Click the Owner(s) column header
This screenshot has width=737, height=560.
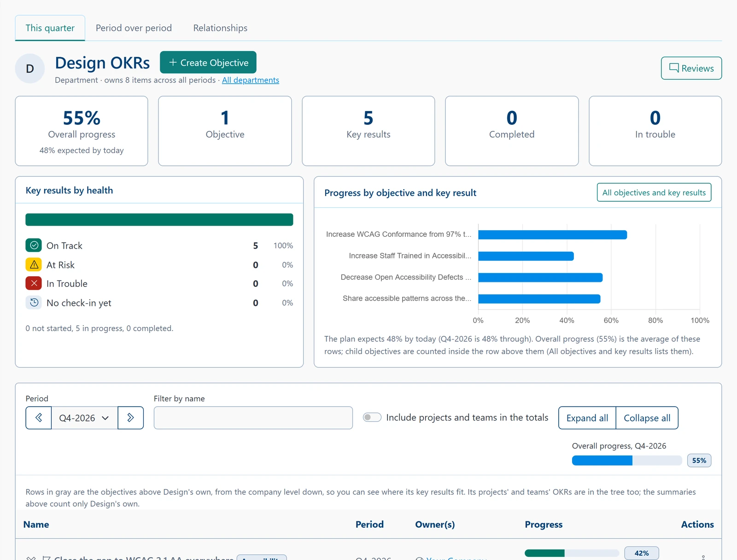coord(435,525)
